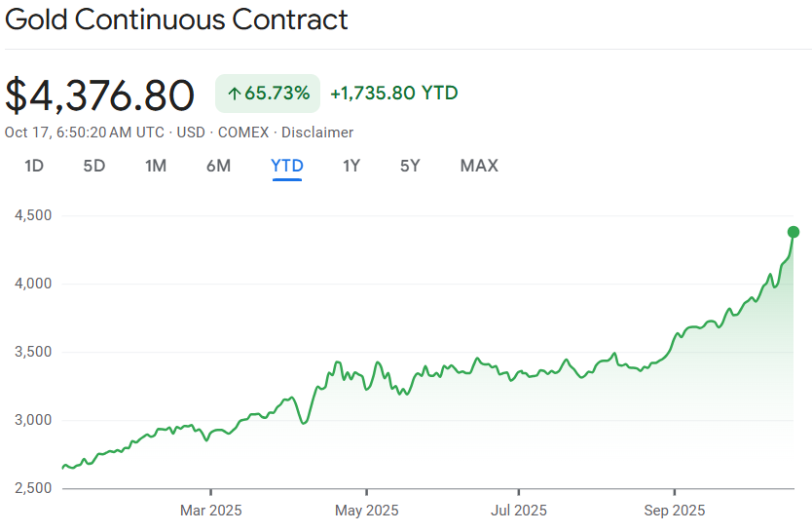Open the Disclaimer link

tap(317, 133)
